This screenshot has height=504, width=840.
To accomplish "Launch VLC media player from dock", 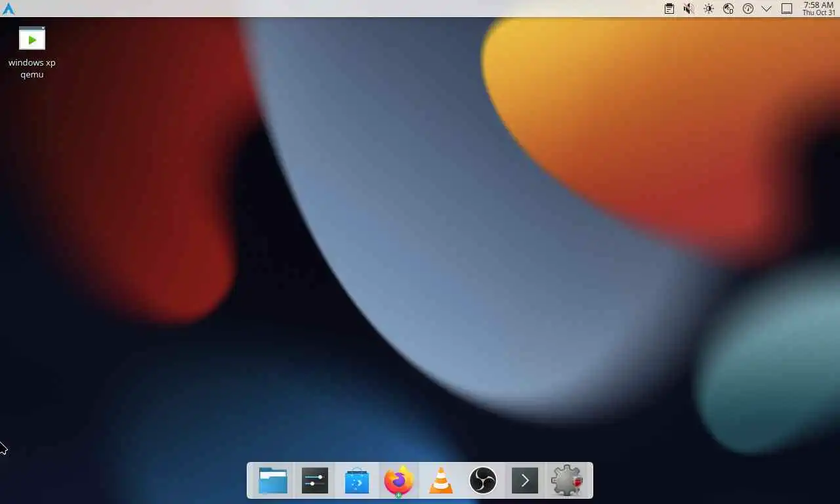I will click(441, 480).
